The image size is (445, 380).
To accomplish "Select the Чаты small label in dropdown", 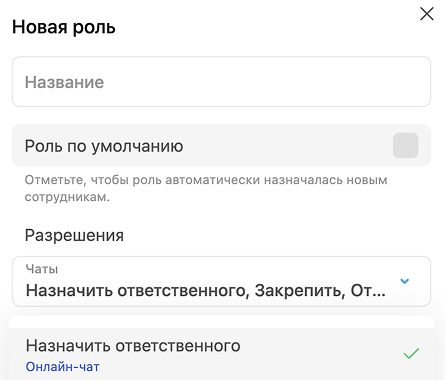I will click(x=42, y=269).
